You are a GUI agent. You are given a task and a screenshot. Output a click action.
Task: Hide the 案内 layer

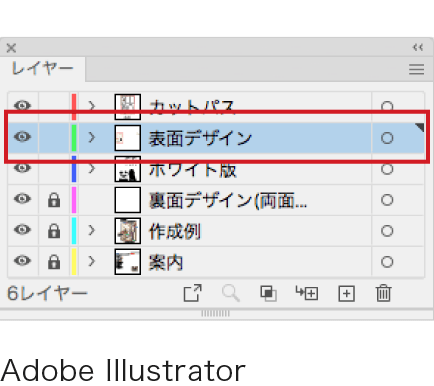pos(22,261)
